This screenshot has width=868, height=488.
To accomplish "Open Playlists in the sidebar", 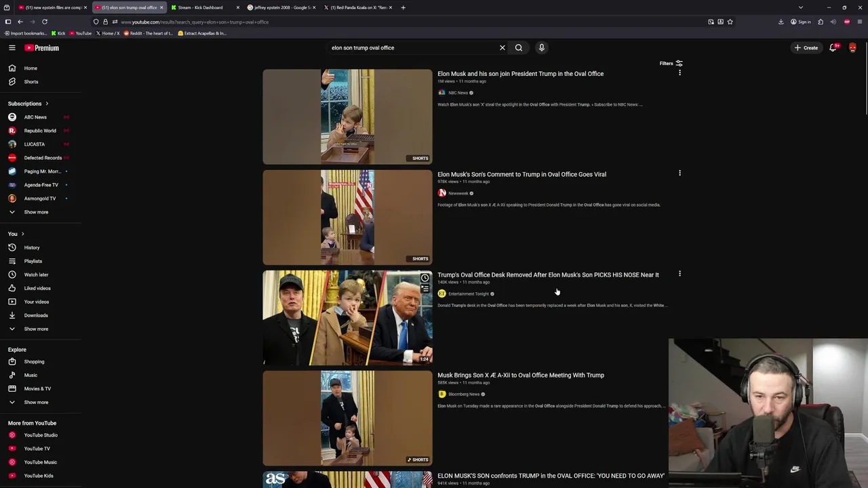I will [x=33, y=261].
